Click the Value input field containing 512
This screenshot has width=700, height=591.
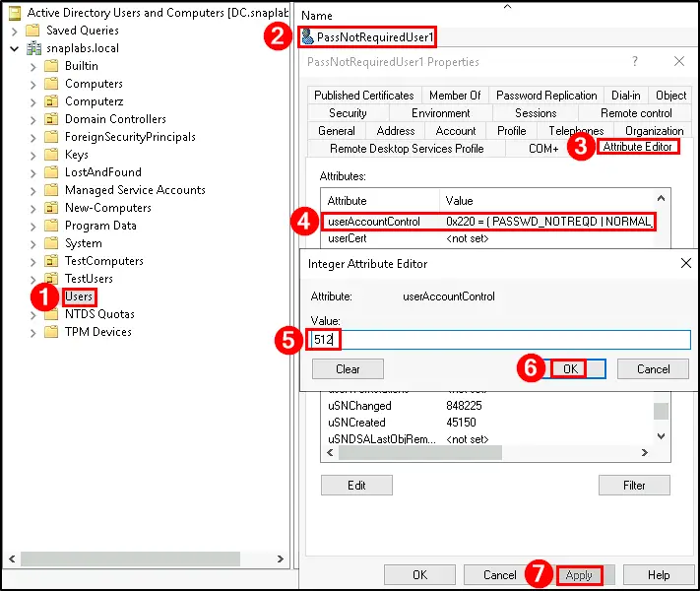click(x=498, y=340)
